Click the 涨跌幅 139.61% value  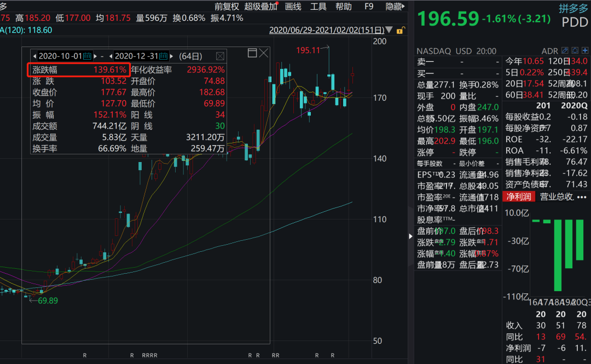coord(109,70)
